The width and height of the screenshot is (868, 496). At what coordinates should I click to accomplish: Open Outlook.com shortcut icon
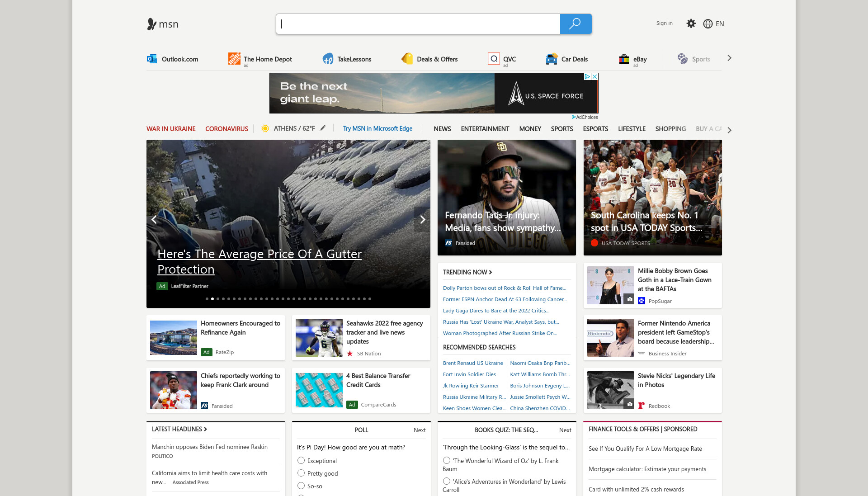(x=152, y=59)
